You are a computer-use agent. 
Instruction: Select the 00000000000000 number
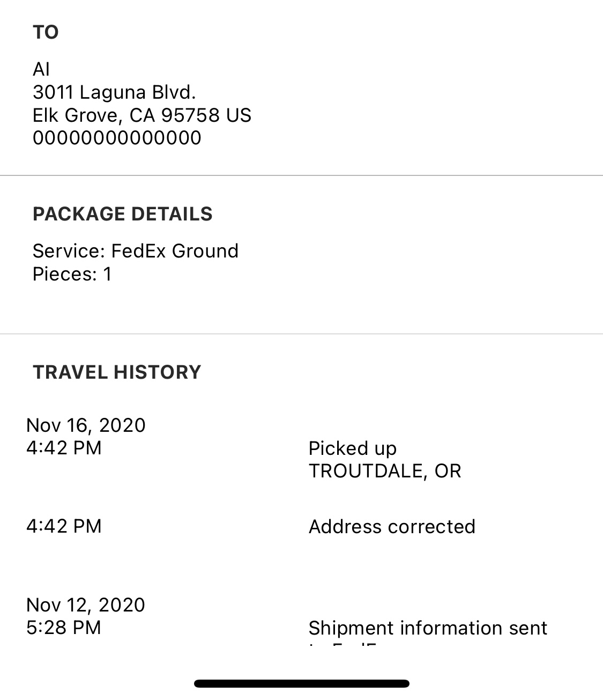click(117, 138)
